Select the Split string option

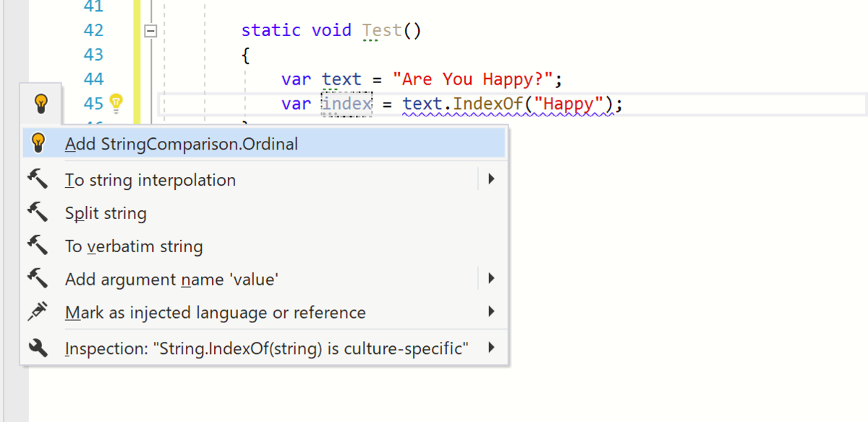tap(106, 212)
